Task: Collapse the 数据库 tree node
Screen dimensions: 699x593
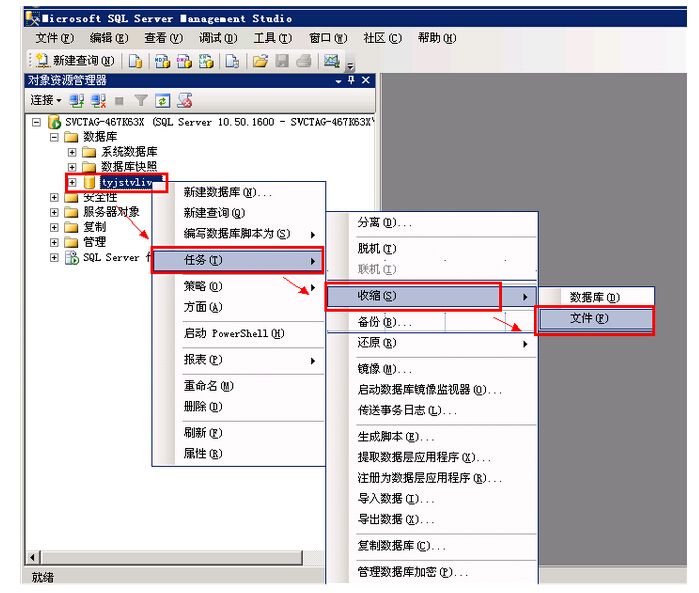Action: [x=55, y=137]
